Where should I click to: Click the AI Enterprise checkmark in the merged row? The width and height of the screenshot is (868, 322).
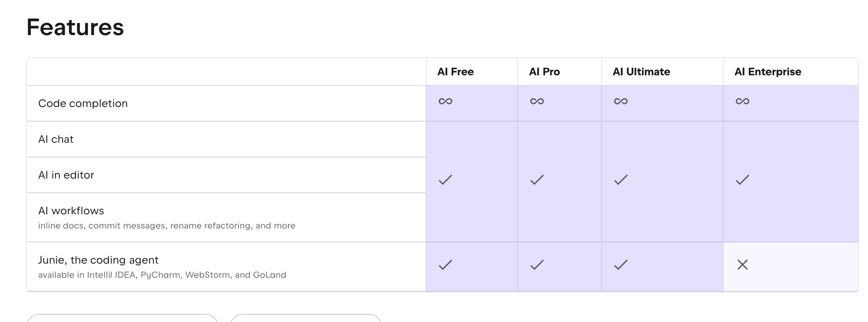click(x=743, y=179)
